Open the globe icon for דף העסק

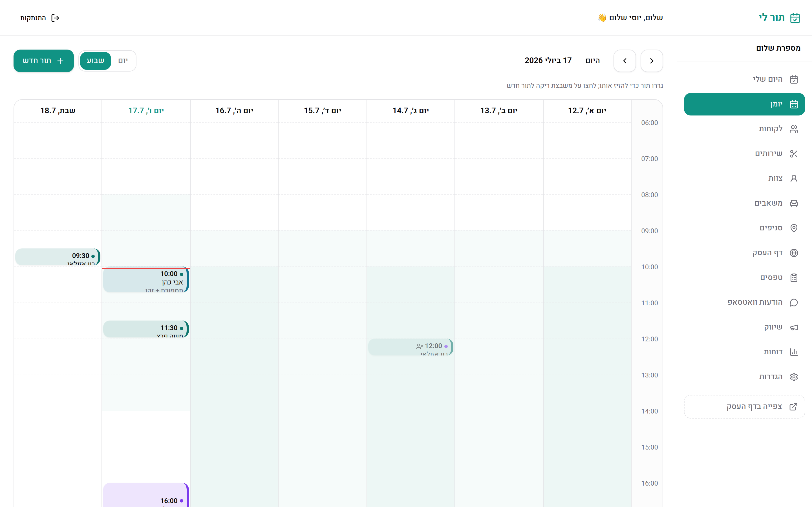coord(794,253)
